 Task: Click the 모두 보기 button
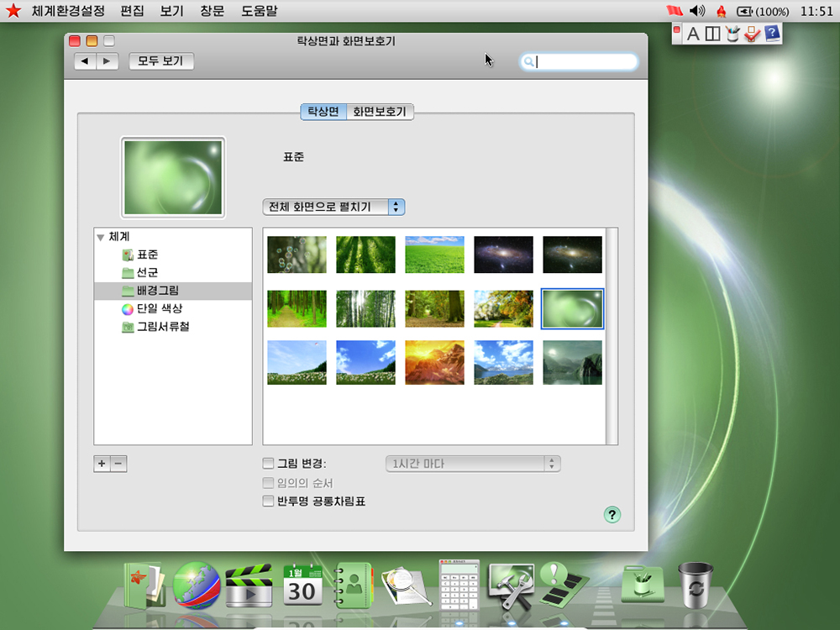click(160, 61)
